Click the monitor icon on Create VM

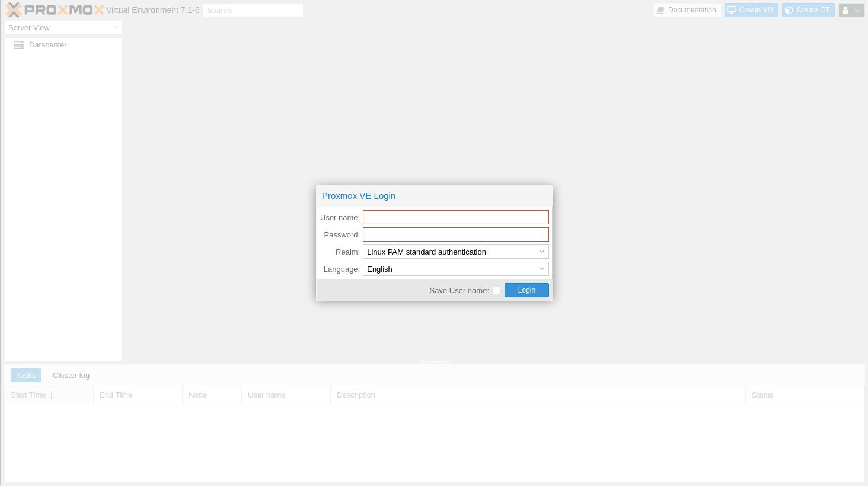click(732, 10)
